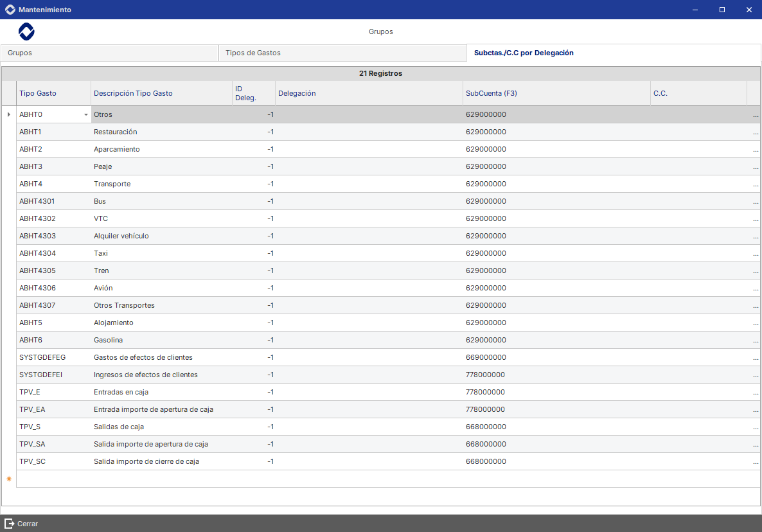
Task: Select the ABHT2 cell
Action: coord(53,150)
